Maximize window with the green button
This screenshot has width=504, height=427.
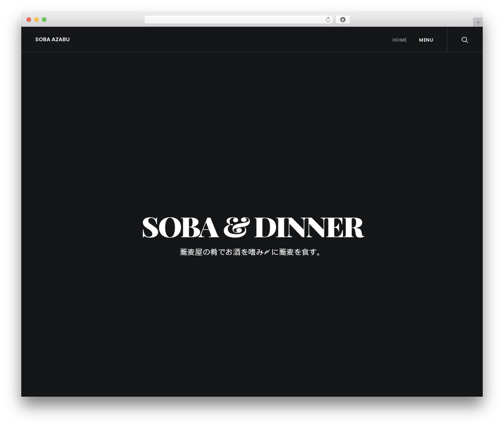click(x=44, y=20)
